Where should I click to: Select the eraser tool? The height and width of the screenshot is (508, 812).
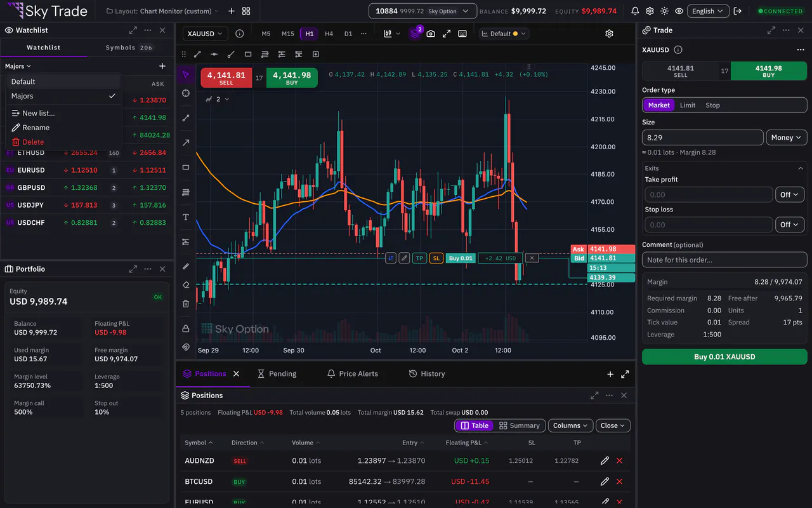pos(186,285)
